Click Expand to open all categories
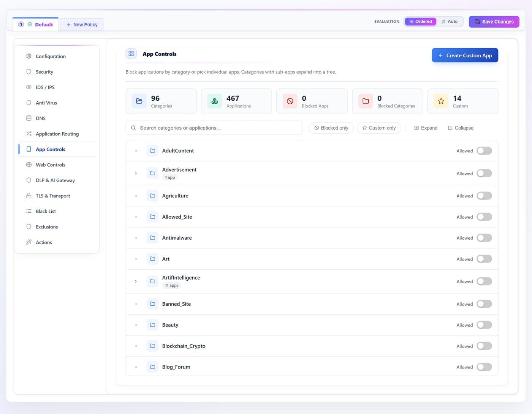Image resolution: width=532 pixels, height=414 pixels. click(426, 128)
